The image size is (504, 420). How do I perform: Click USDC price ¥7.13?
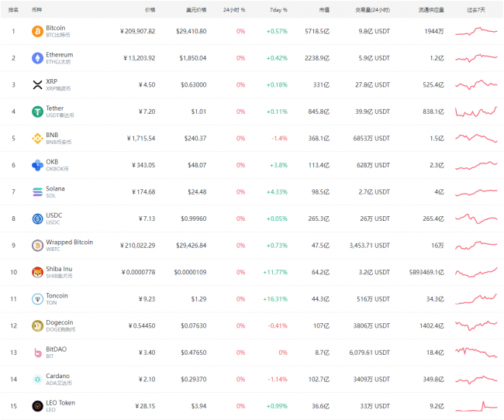click(x=147, y=219)
